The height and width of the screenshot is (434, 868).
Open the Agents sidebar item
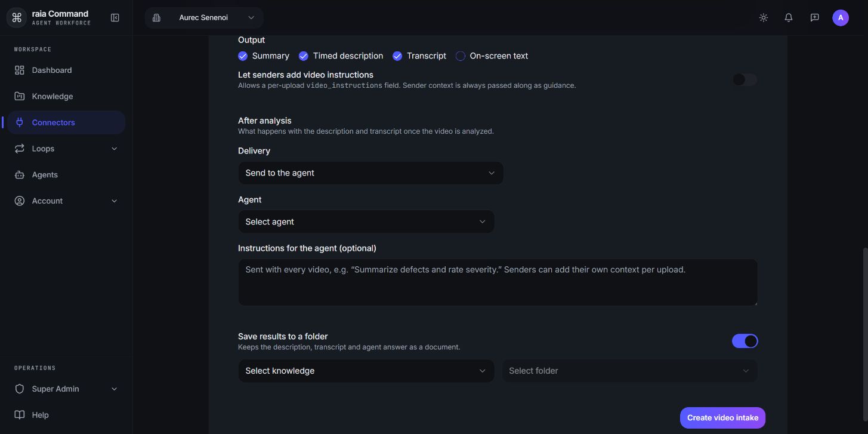66,175
